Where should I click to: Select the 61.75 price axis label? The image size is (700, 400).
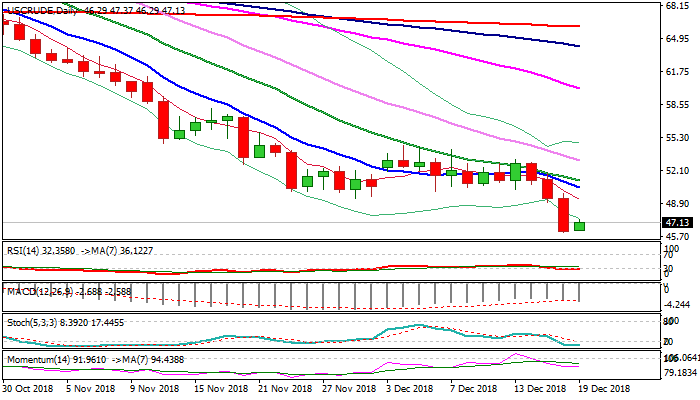678,71
